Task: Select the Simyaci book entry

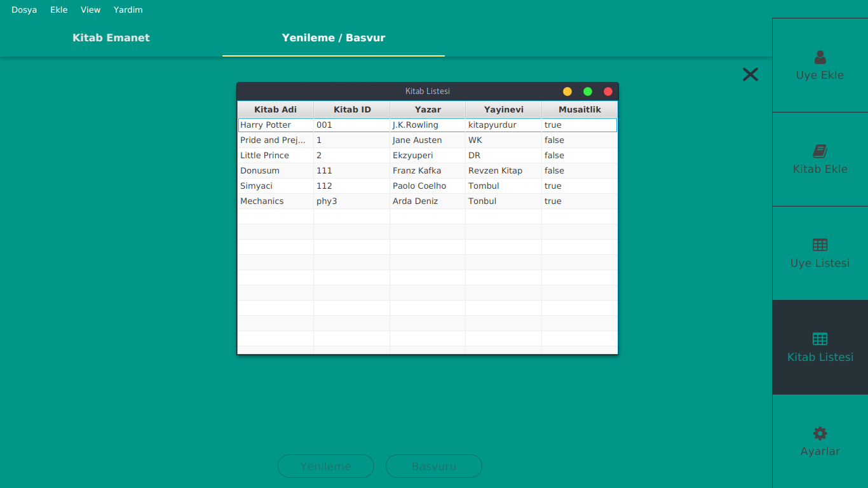Action: click(275, 186)
